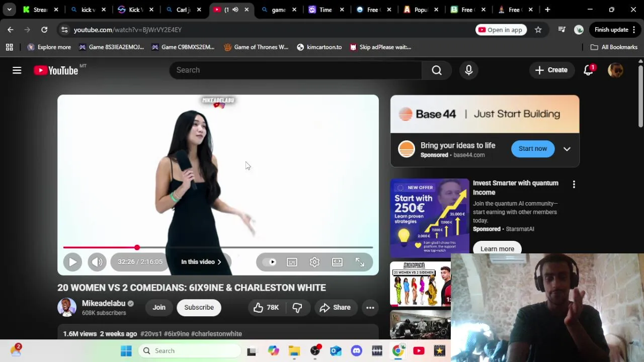This screenshot has height=362, width=644.
Task: Dislike the video with thumbs down
Action: (297, 308)
